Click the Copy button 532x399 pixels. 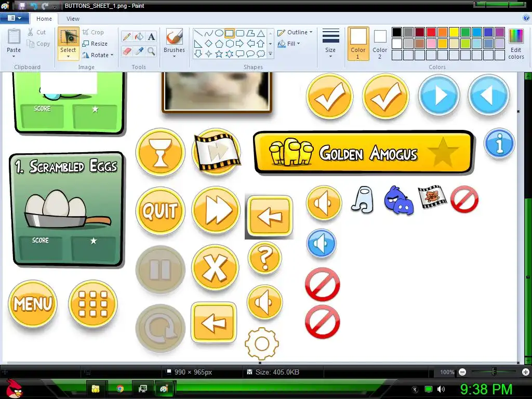(x=38, y=44)
